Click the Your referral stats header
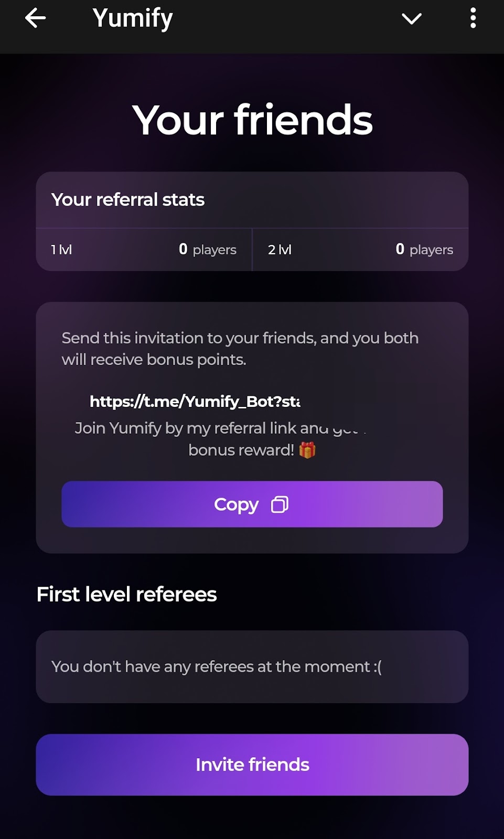This screenshot has width=504, height=839. pyautogui.click(x=128, y=200)
